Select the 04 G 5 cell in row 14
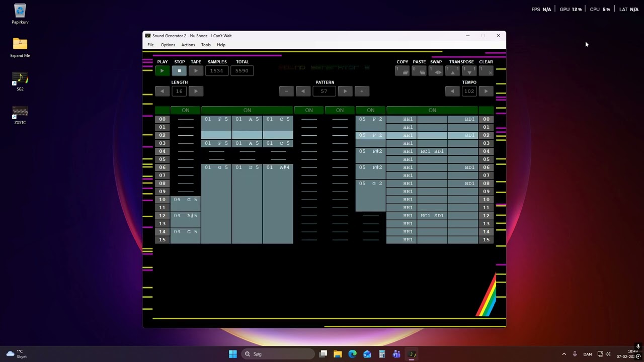 click(x=186, y=232)
